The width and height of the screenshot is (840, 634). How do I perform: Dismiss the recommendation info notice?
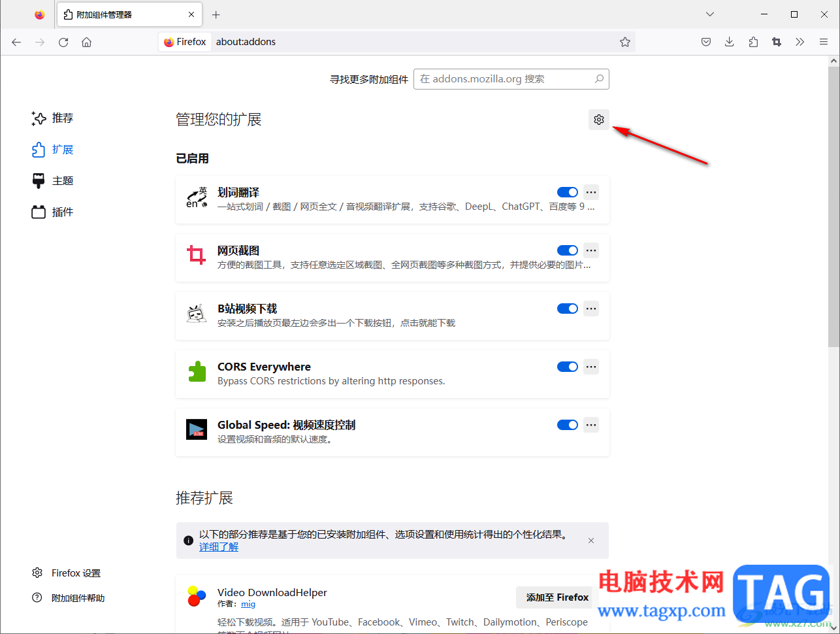591,541
